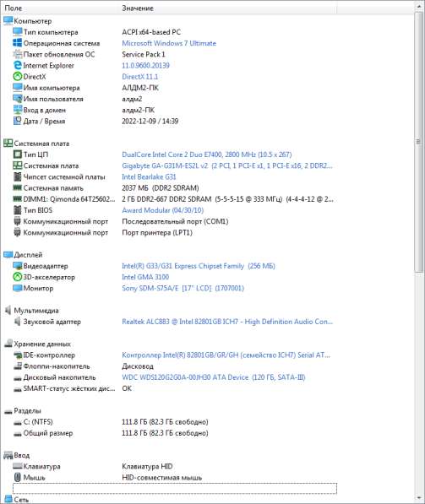This screenshot has height=504, width=425.
Task: Open the Intel GMA 3100 link
Action: 145,277
